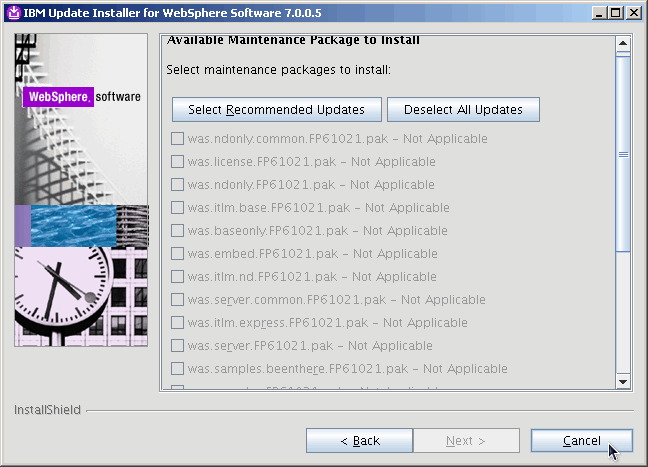648x467 pixels.
Task: Select was.baseonly.FP61021.pak checkbox
Action: 177,231
